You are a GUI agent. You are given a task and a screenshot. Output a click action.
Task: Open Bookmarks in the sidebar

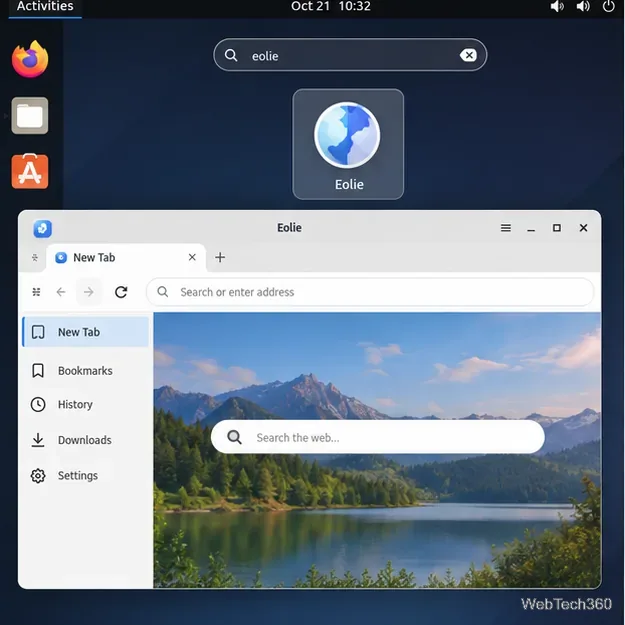coord(86,371)
